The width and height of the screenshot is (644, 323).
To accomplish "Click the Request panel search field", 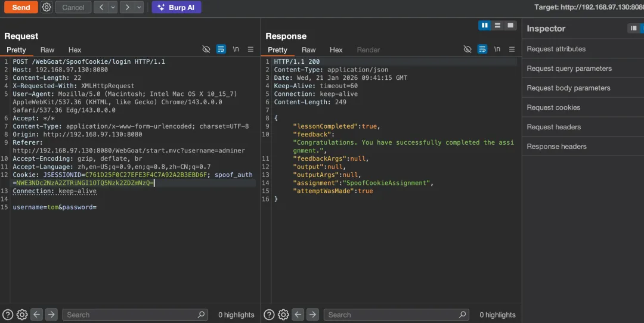I will click(131, 315).
